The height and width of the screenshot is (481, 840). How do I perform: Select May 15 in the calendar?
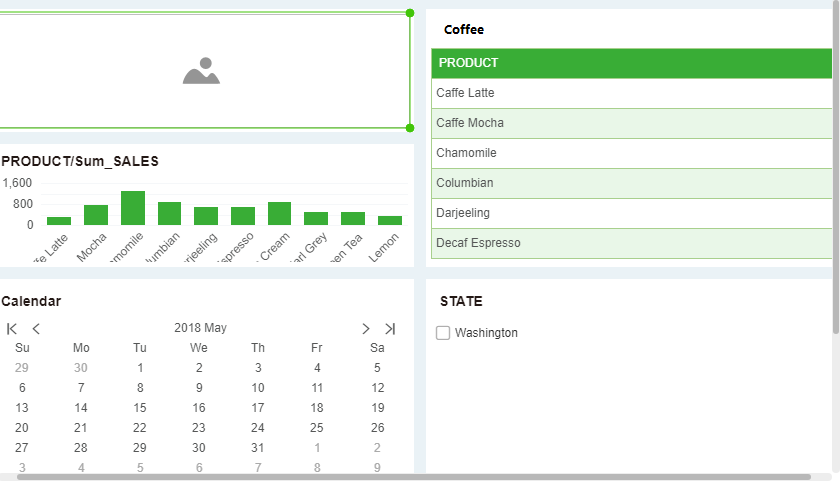(140, 408)
